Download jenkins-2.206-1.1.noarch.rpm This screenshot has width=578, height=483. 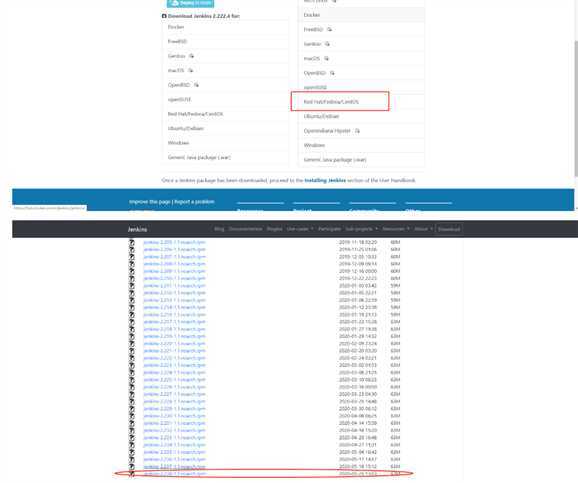(174, 250)
